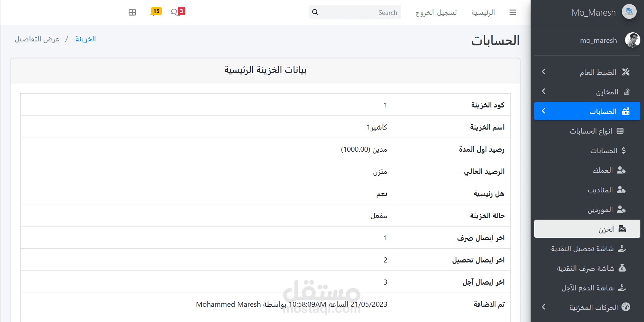
Task: Click عرض التفاصيل breadcrumb text
Action: click(37, 39)
